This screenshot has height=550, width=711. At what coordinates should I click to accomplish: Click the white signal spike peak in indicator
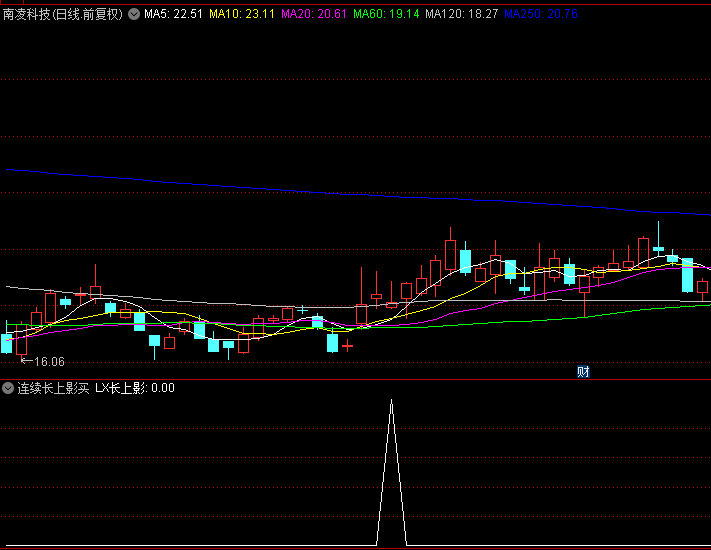point(392,401)
